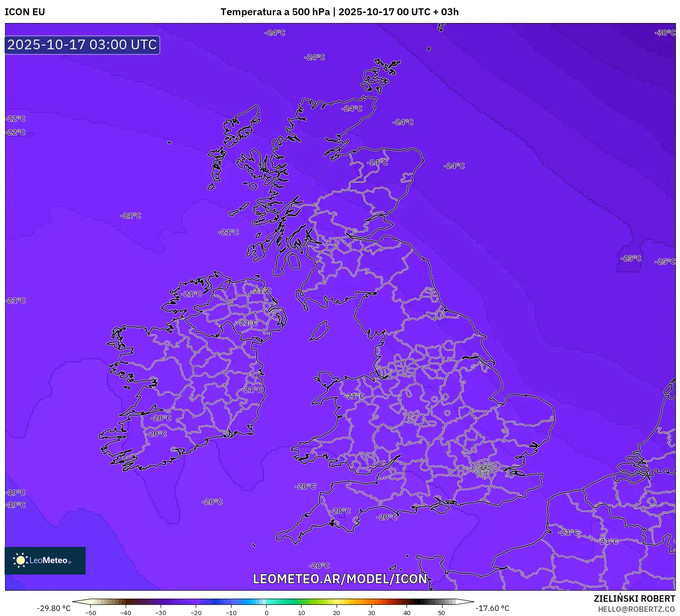Click the LeoMeteo sun logo
Image resolution: width=680 pixels, height=616 pixels.
click(x=20, y=560)
